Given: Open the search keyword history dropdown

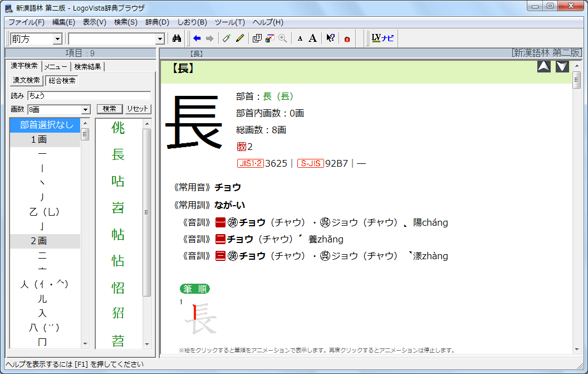Looking at the screenshot, I should pyautogui.click(x=160, y=38).
